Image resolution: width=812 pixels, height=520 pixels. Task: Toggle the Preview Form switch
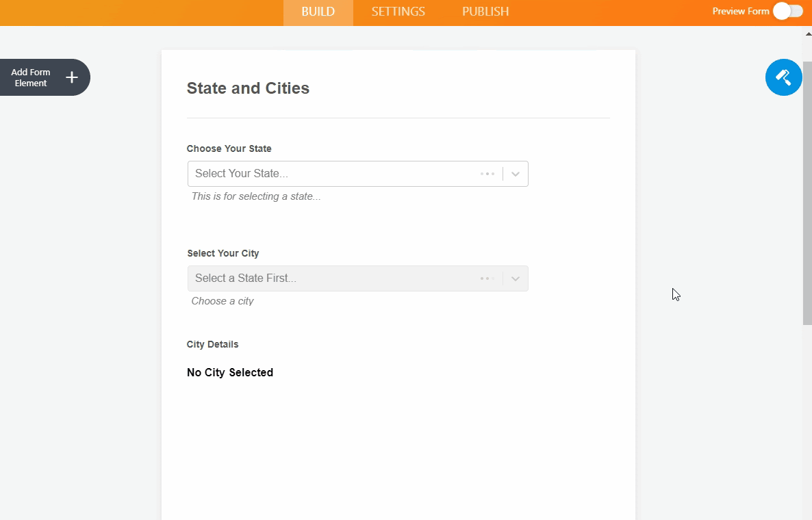(787, 11)
